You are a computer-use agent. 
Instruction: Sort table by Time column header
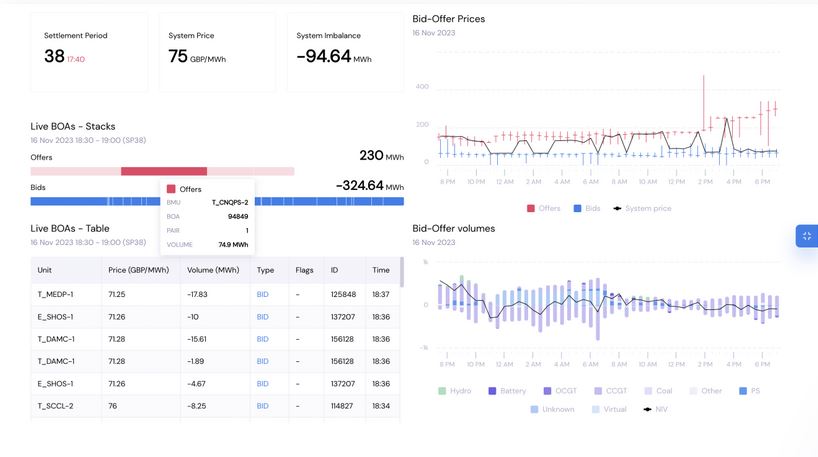point(381,270)
